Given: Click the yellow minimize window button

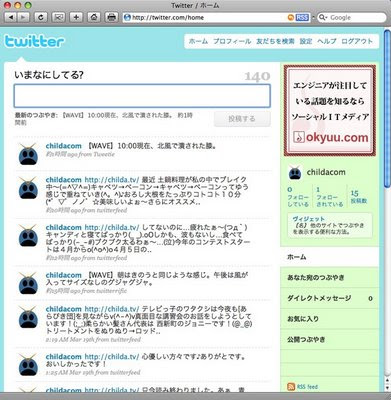Looking at the screenshot, I should coord(18,5).
